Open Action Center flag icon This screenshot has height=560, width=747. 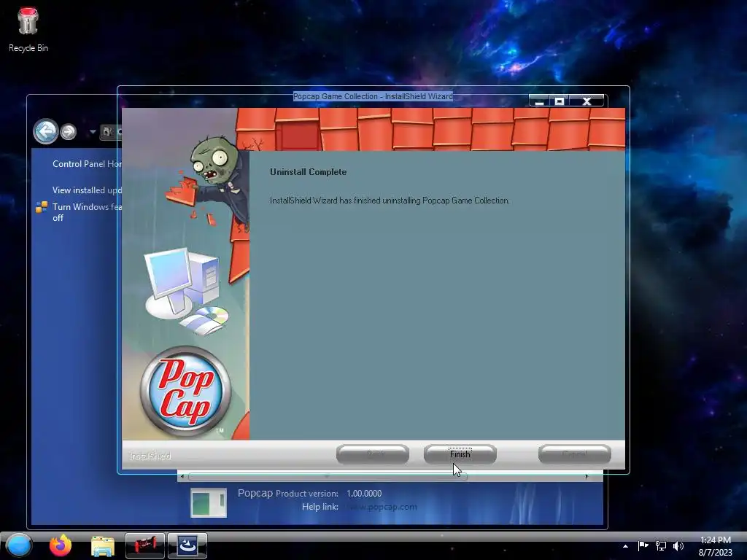tap(643, 546)
